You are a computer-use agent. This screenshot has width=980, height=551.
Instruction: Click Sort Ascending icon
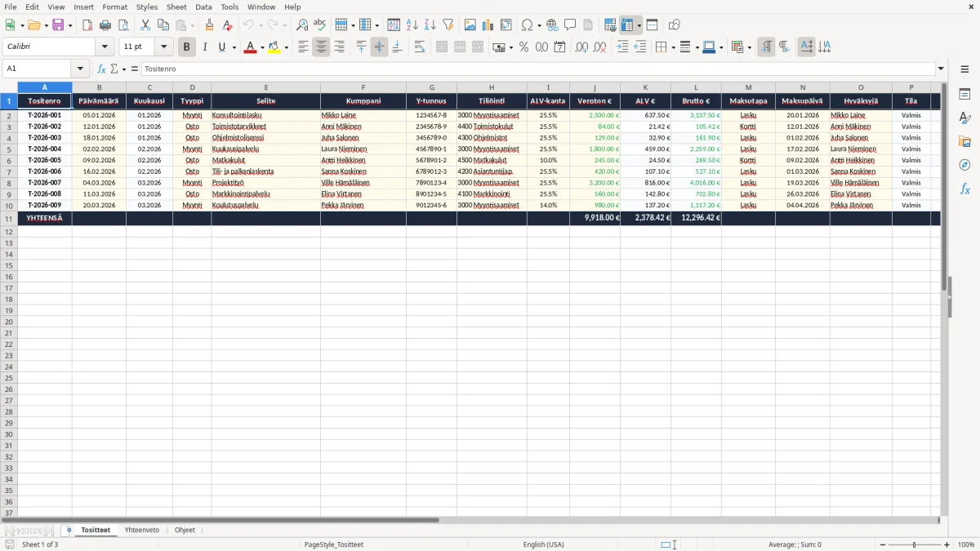point(412,25)
